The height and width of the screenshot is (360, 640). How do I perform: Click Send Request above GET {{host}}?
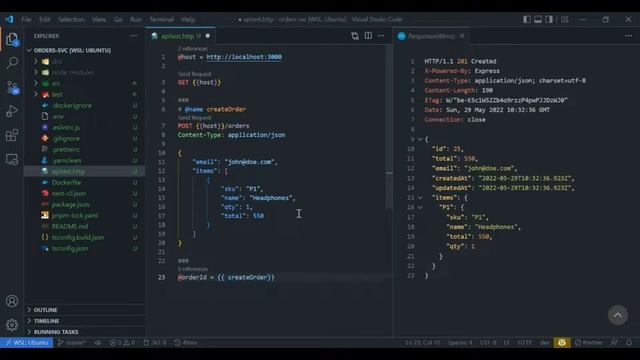(x=194, y=74)
